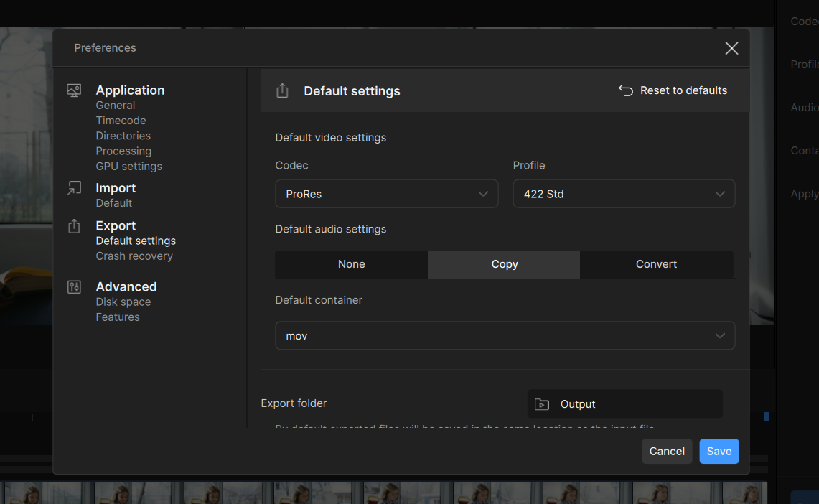Click the Import arrow icon in sidebar
Image resolution: width=819 pixels, height=504 pixels.
(74, 188)
